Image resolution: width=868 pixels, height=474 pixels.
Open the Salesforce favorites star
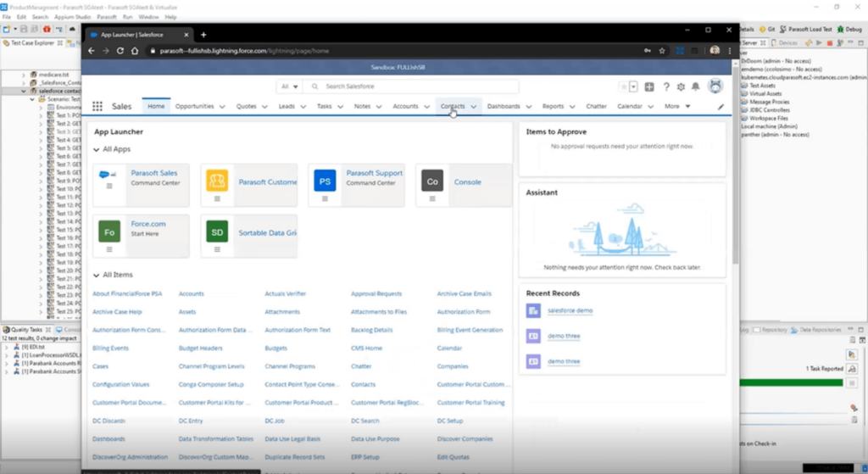[x=624, y=87]
